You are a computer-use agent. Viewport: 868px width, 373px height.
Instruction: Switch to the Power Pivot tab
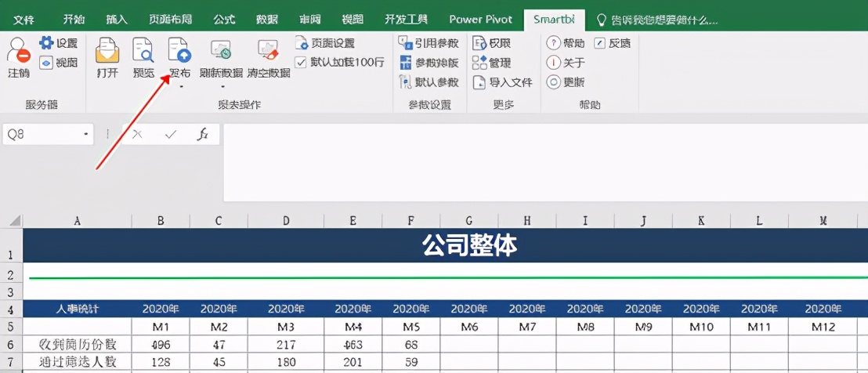[x=480, y=20]
